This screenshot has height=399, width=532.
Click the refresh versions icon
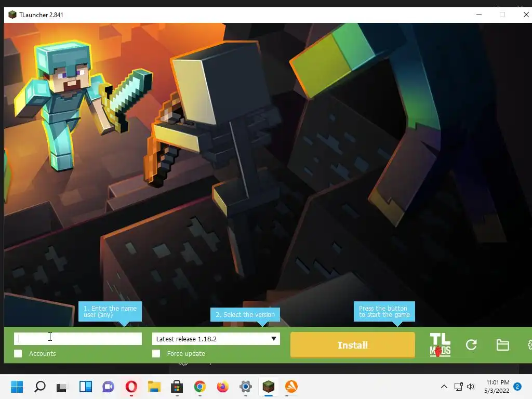click(471, 345)
